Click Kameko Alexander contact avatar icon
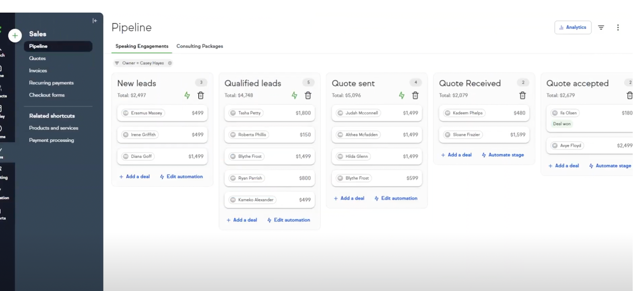Screen dimensions: 644x291 (233, 200)
